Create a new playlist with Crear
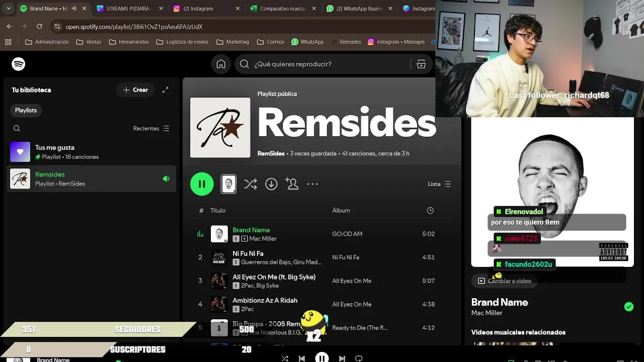 136,90
